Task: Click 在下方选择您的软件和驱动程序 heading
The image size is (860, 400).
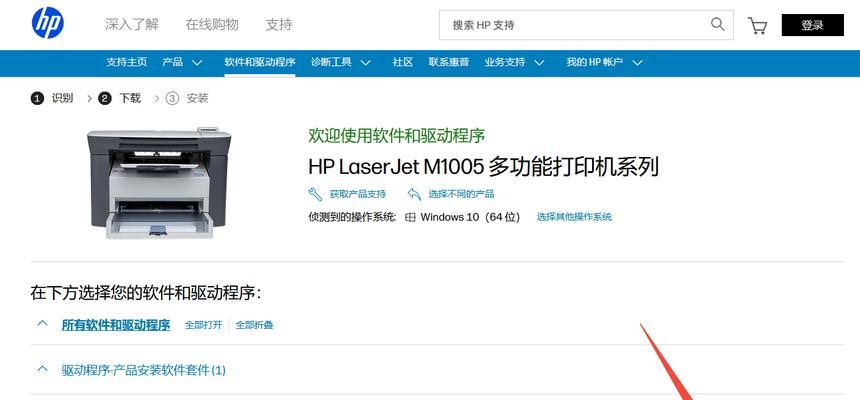Action: coord(146,294)
